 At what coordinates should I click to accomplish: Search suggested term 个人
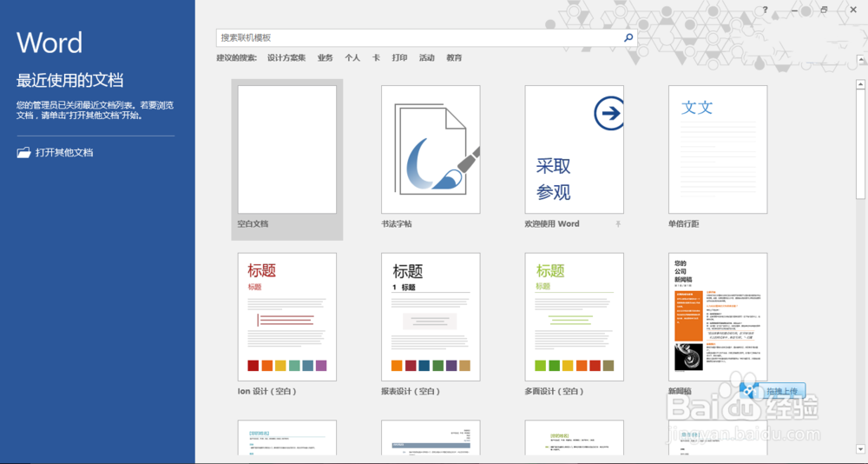(352, 57)
